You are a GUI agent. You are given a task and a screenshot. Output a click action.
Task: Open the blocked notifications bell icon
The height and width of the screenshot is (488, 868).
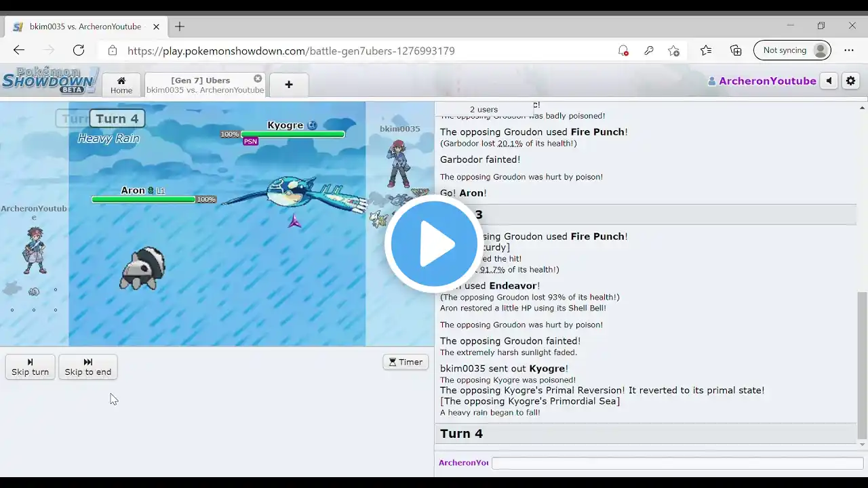tap(623, 50)
